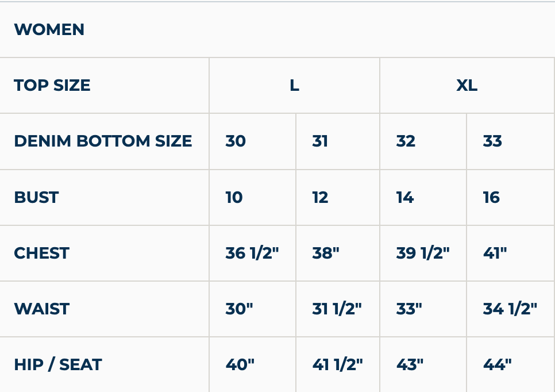Select denim bottom size 33 cell

pyautogui.click(x=492, y=141)
